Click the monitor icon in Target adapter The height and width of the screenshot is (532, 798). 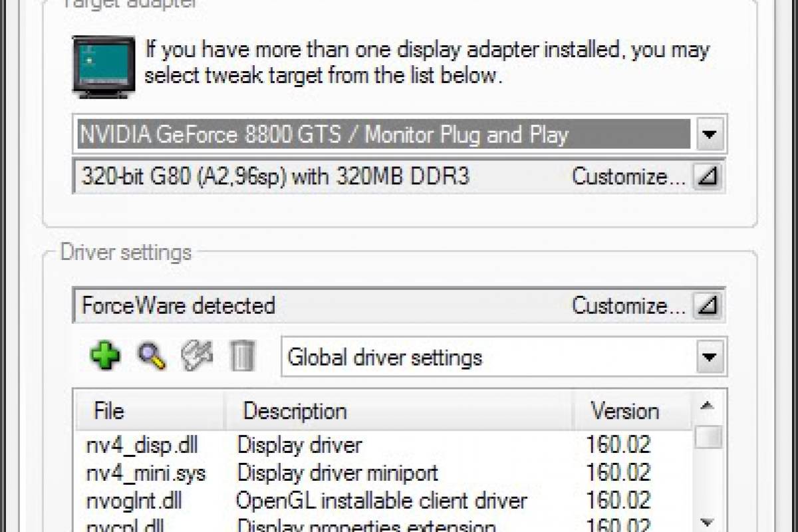pos(105,67)
